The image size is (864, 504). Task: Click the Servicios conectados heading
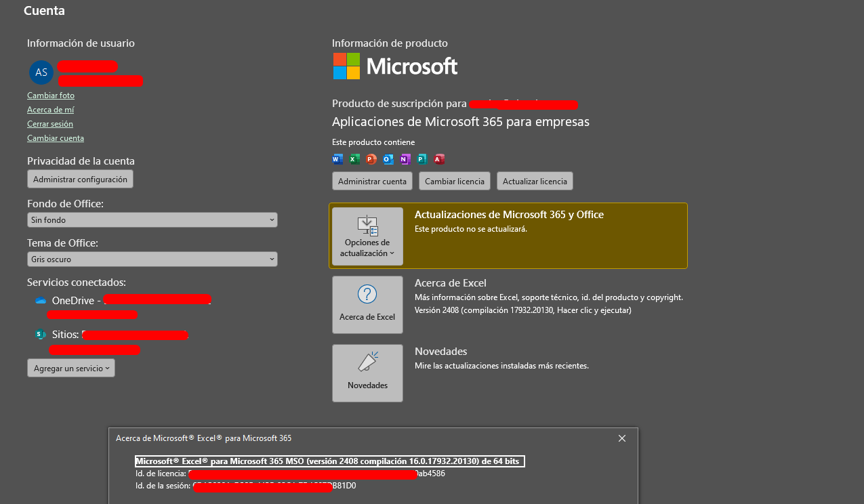point(77,282)
